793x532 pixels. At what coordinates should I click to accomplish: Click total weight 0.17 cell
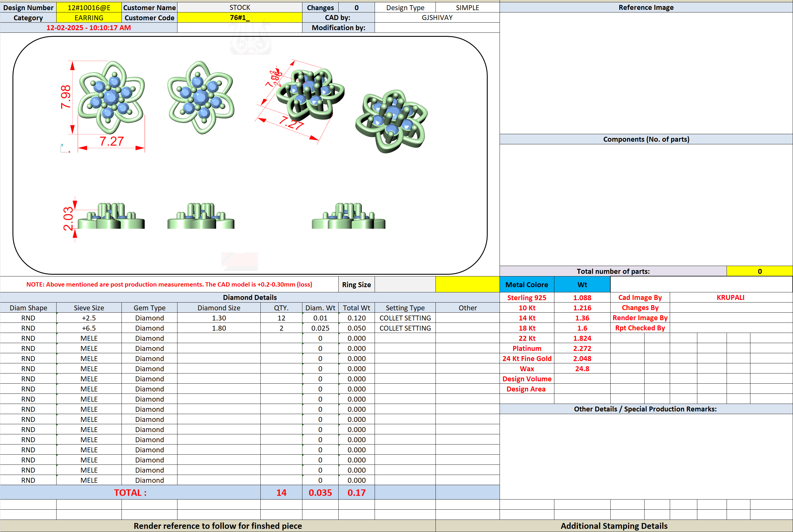pyautogui.click(x=356, y=492)
